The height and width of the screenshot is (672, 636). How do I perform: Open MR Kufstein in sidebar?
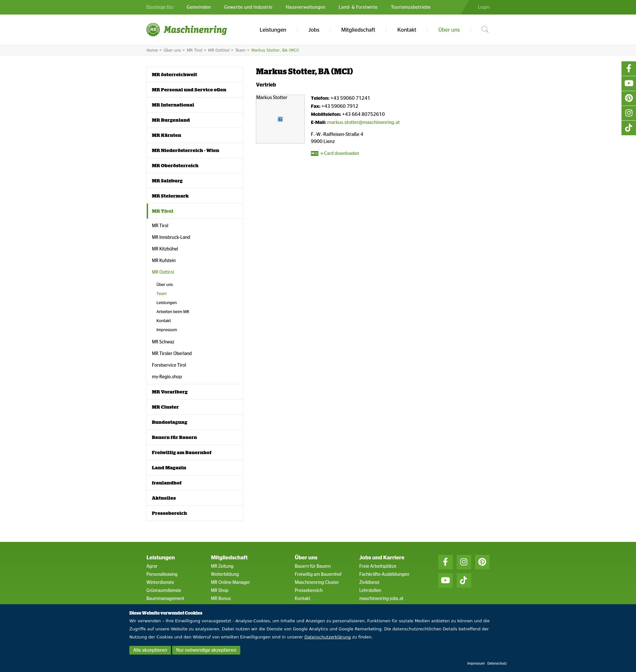coord(164,260)
